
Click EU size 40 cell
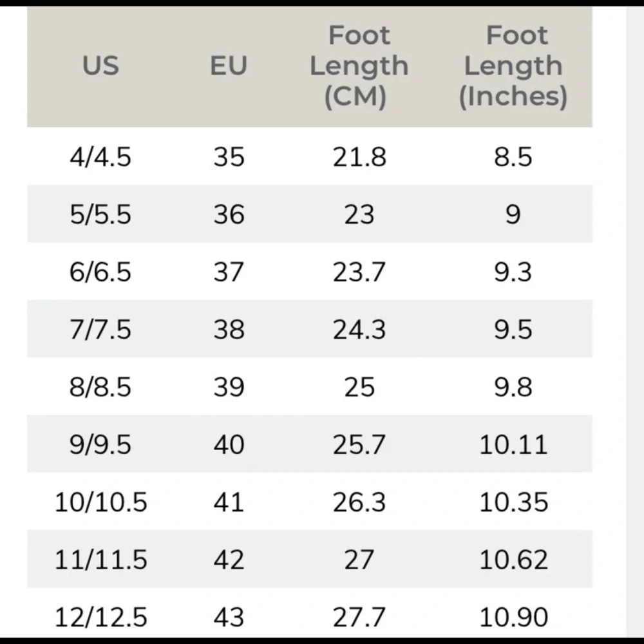pos(229,444)
